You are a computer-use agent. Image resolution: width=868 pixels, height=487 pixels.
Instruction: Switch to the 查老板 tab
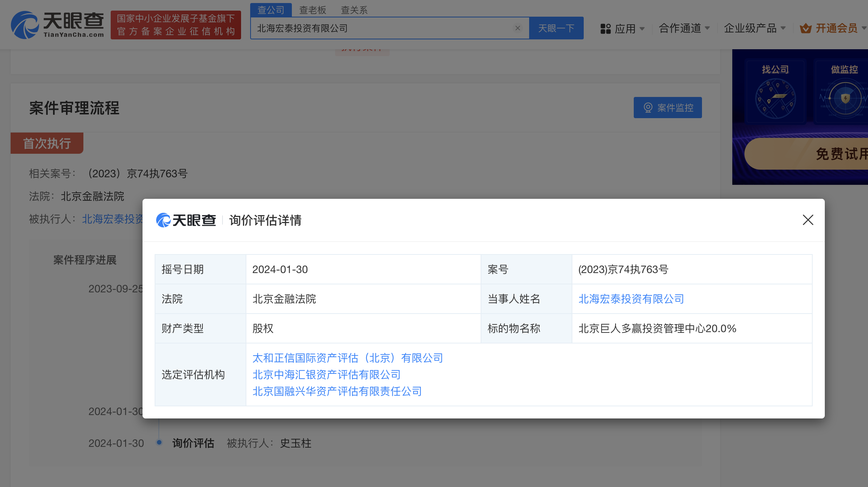pyautogui.click(x=312, y=10)
